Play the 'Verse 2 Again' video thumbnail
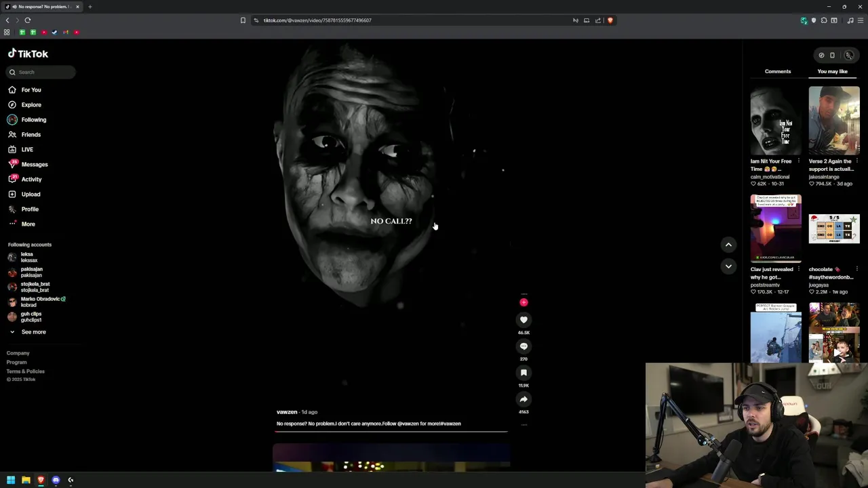868x488 pixels. [834, 121]
